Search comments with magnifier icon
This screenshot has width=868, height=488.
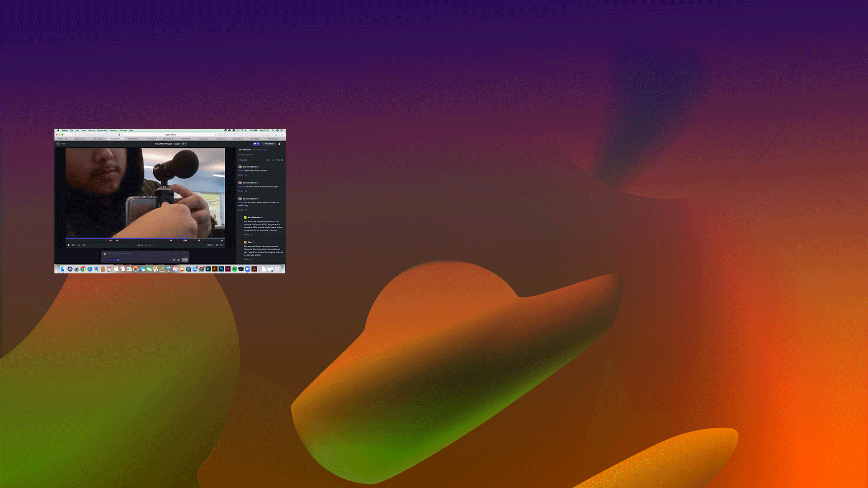tap(268, 160)
